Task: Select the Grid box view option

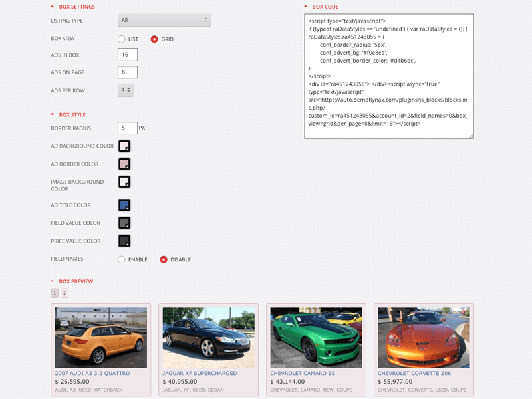Action: [154, 39]
